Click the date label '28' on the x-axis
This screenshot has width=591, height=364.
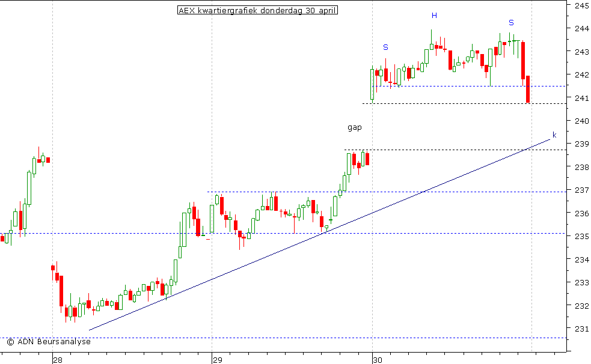tap(58, 360)
